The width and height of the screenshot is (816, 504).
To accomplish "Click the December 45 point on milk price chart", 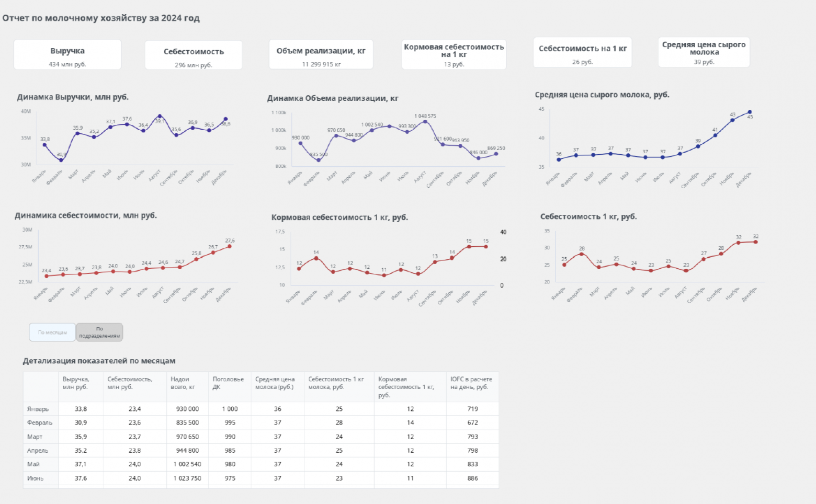I will tap(750, 112).
